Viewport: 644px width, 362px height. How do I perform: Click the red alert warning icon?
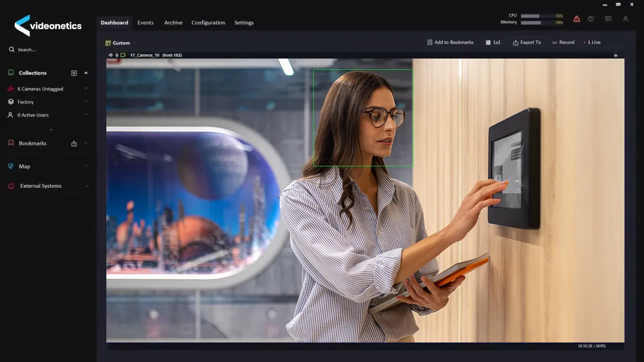point(577,19)
